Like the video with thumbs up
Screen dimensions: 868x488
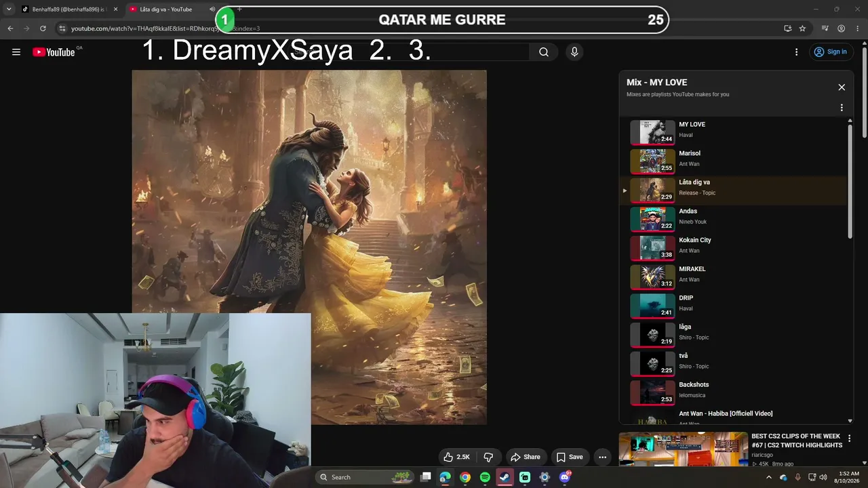click(456, 457)
